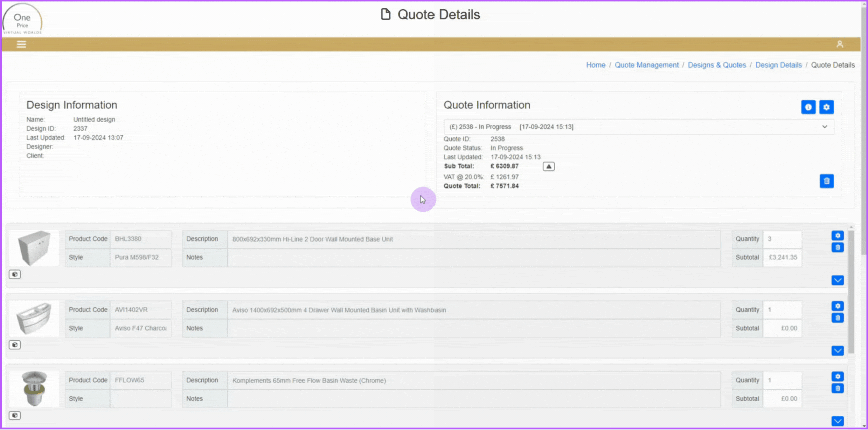The height and width of the screenshot is (430, 868).
Task: Click the Komplements Basin Waste description field
Action: tap(474, 380)
